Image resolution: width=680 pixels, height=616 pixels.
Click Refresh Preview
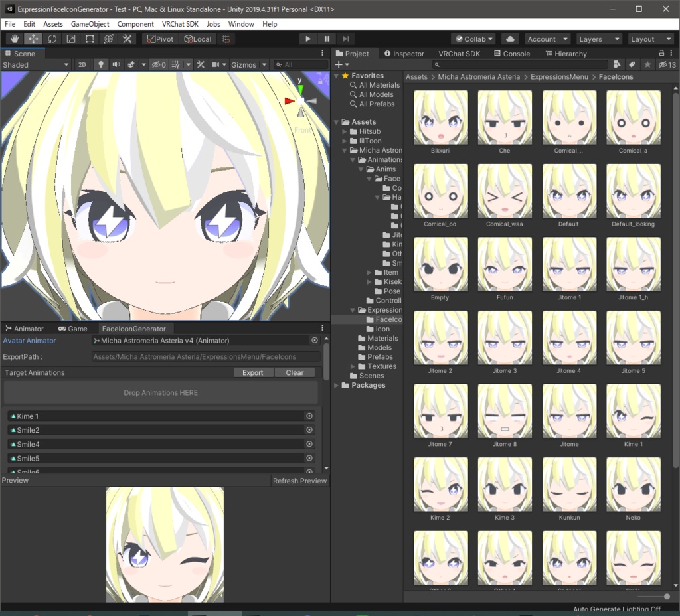pos(299,481)
